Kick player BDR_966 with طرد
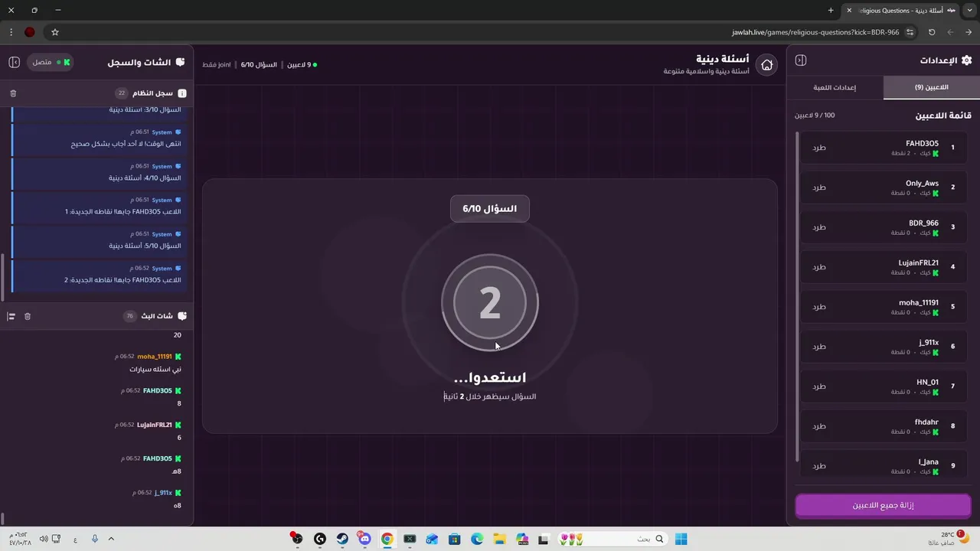Viewport: 980px width, 551px height. [x=819, y=227]
